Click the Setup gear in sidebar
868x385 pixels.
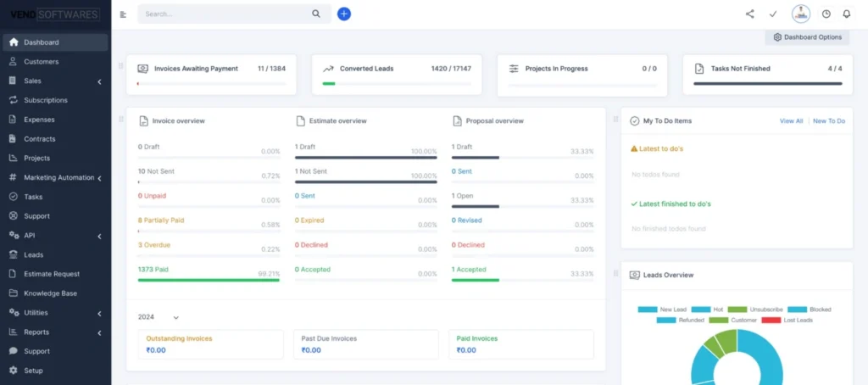33,371
